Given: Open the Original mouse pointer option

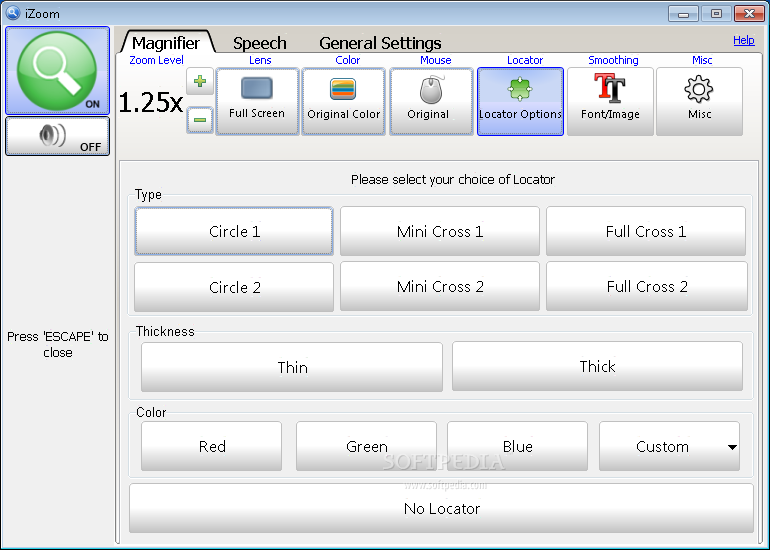Looking at the screenshot, I should coord(431,102).
